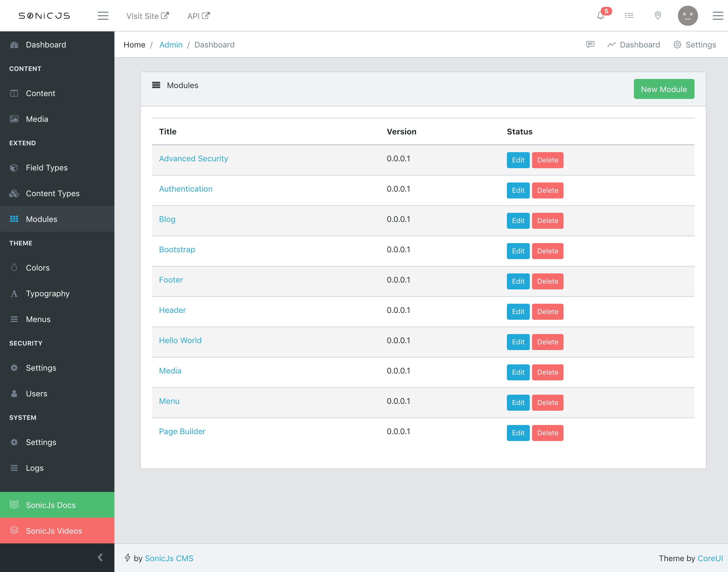Open notifications via the bell icon

pos(601,15)
